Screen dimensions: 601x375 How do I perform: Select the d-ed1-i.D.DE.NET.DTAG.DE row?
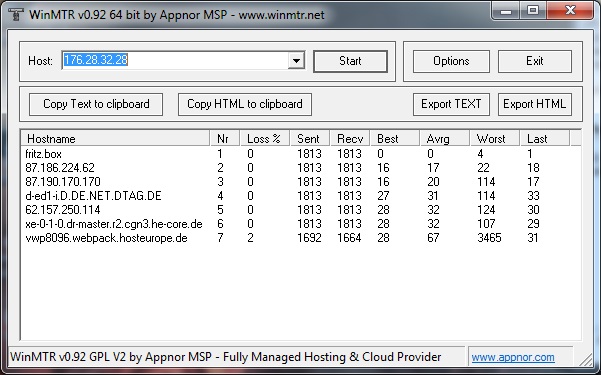click(x=301, y=196)
